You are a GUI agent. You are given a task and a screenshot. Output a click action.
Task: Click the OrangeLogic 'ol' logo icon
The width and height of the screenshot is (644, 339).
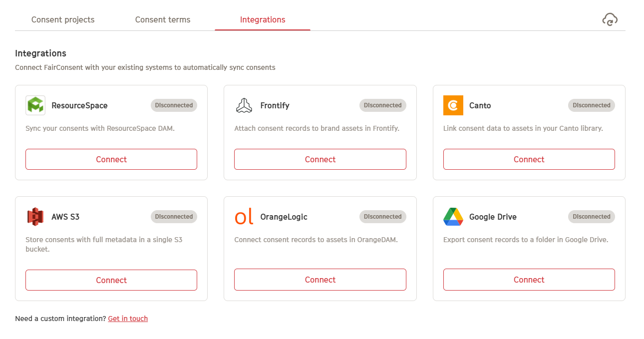click(244, 217)
